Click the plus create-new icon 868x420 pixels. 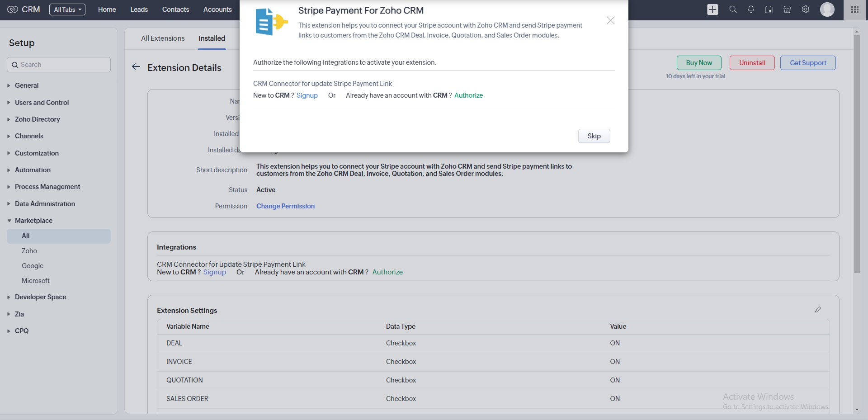pyautogui.click(x=712, y=9)
